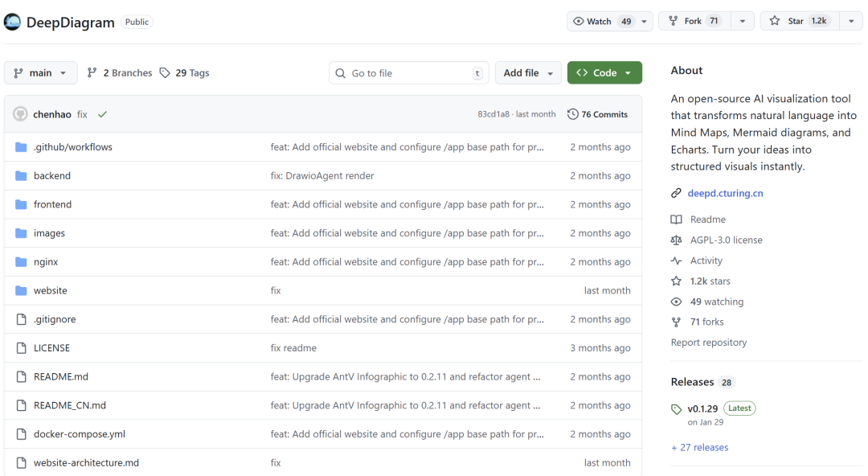Click the green commit status checkmark

102,115
